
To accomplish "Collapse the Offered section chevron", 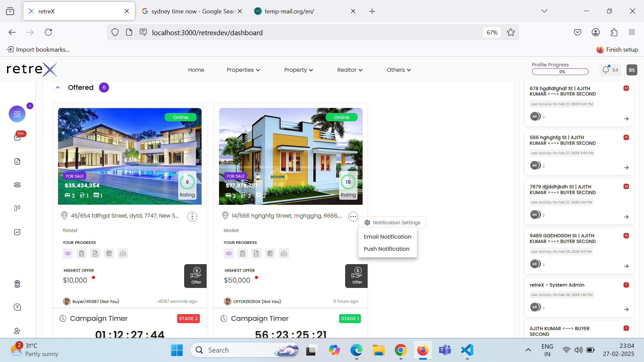I will coord(58,87).
